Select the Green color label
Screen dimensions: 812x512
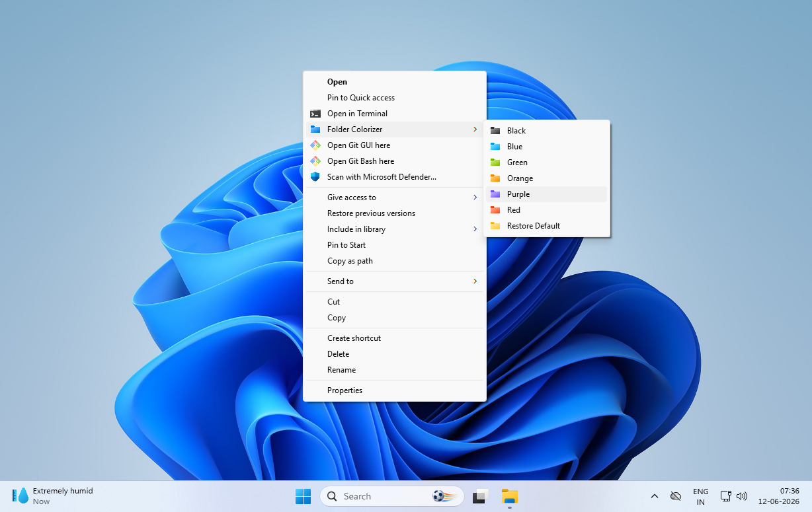point(517,163)
